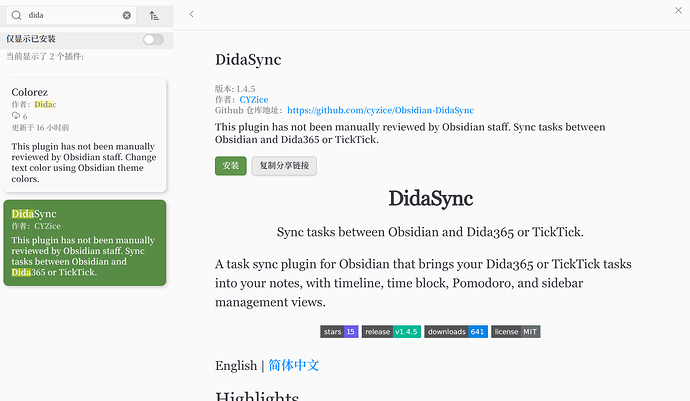Click the DidaSync title above version
The width and height of the screenshot is (690, 401).
(x=248, y=60)
